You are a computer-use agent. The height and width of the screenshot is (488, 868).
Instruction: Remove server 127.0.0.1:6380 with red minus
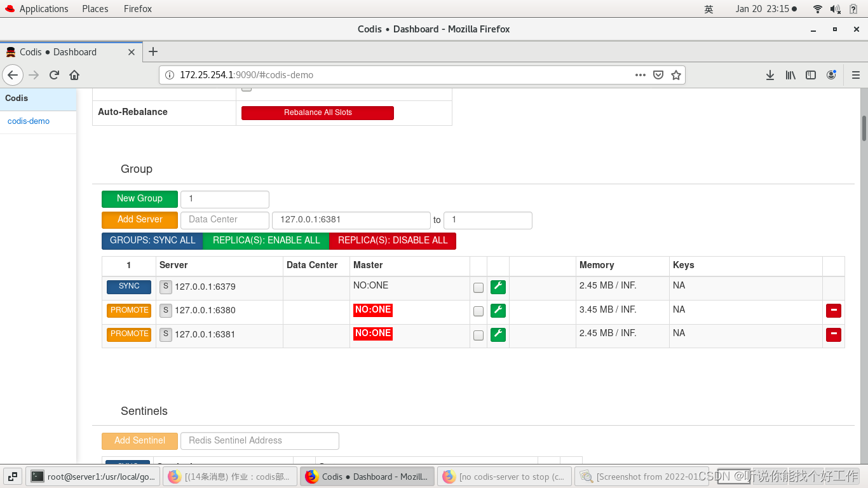(x=833, y=311)
